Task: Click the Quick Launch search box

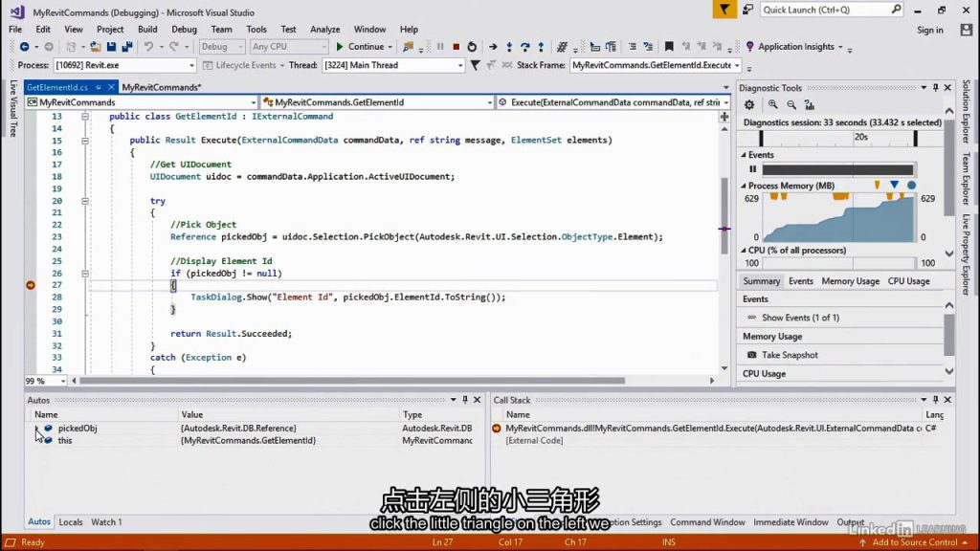Action: pos(832,10)
